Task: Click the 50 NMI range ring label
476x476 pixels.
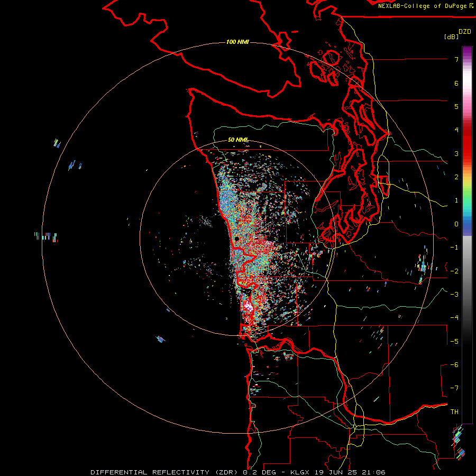Action: point(237,140)
